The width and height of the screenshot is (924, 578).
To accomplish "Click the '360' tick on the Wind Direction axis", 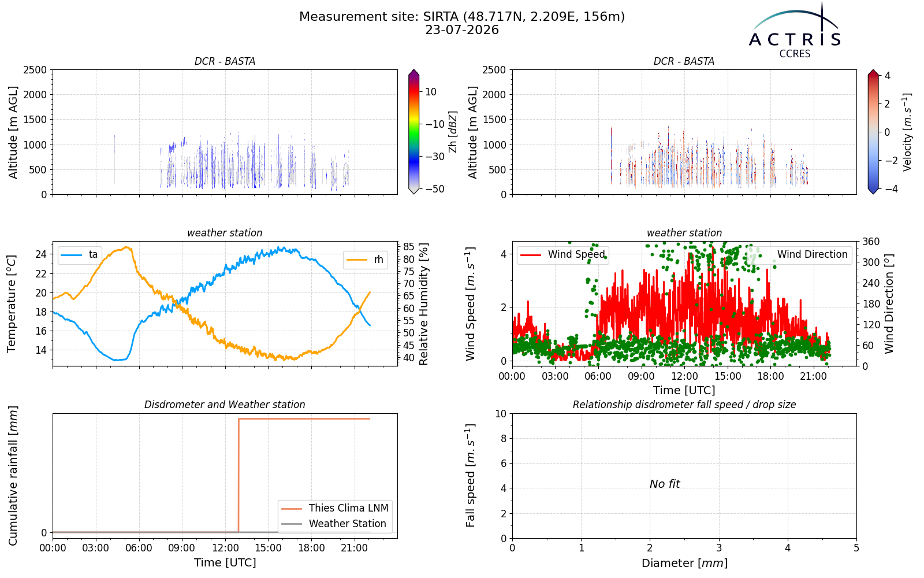I will tap(871, 242).
